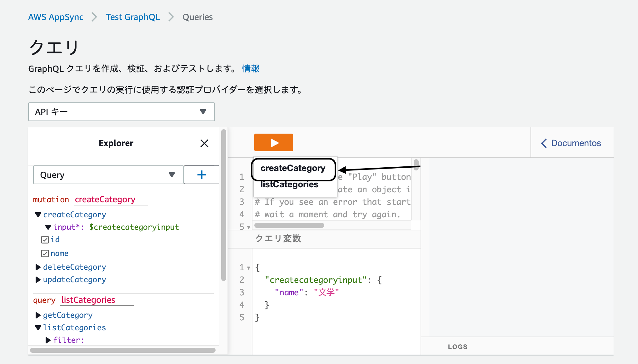
Task: Choose listCategories from the run menu
Action: click(289, 184)
